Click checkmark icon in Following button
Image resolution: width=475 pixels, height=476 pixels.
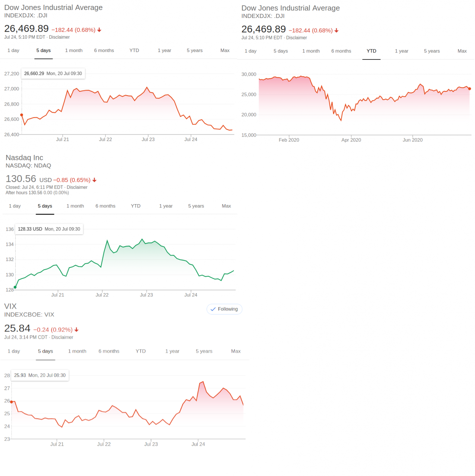(x=213, y=309)
